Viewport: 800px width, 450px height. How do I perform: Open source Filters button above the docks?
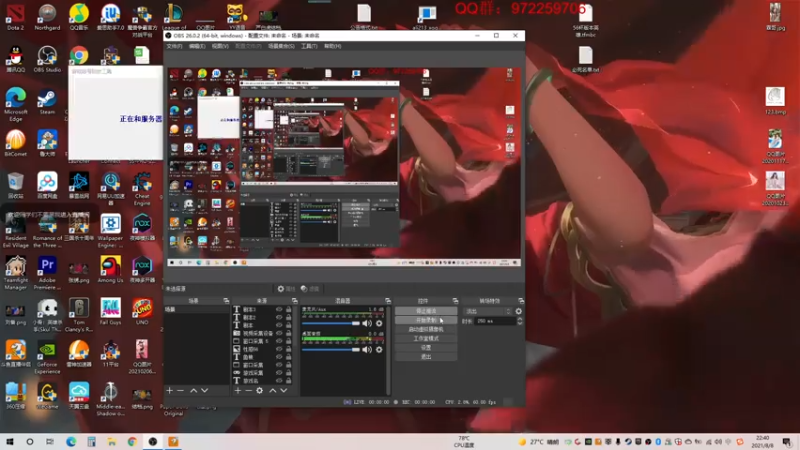click(310, 289)
